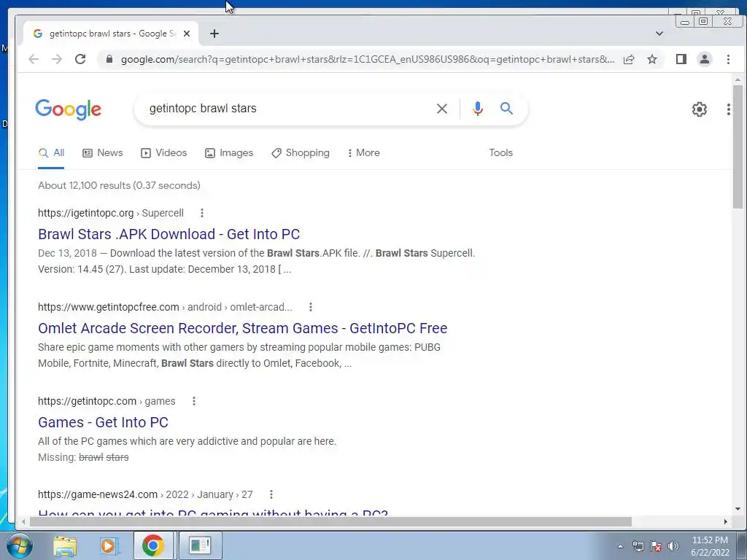
Task: Open options for game-news24.com result
Action: pos(271,494)
